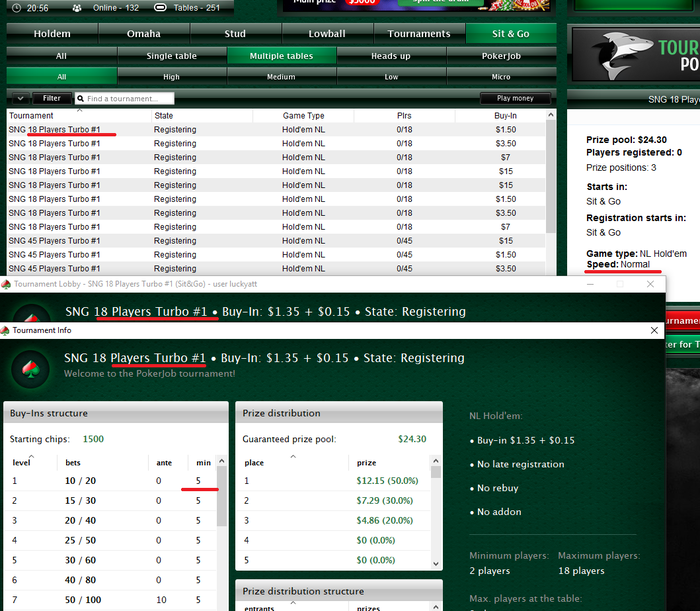Select the SNG 45 Players Turbo $1.50 row
The image size is (700, 611).
click(x=276, y=254)
